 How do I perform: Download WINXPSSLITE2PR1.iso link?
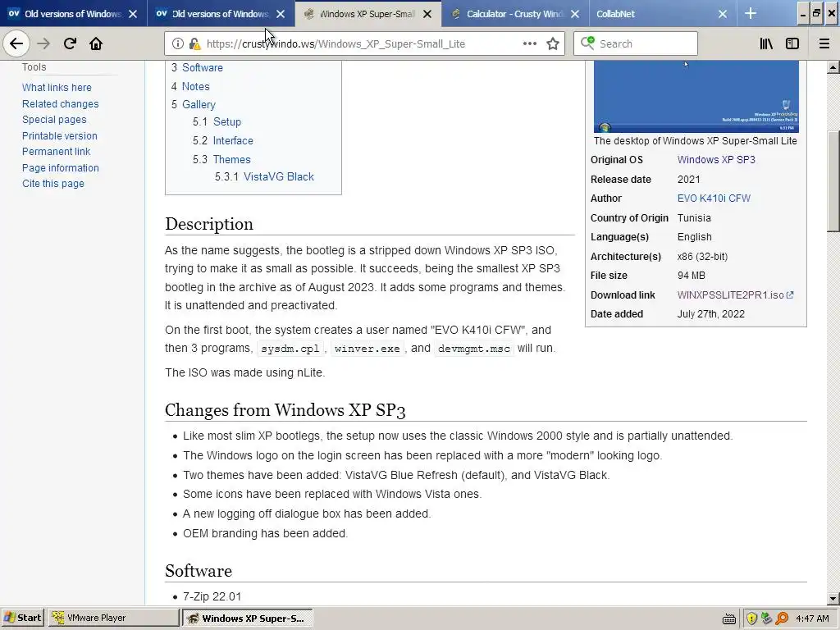point(735,295)
